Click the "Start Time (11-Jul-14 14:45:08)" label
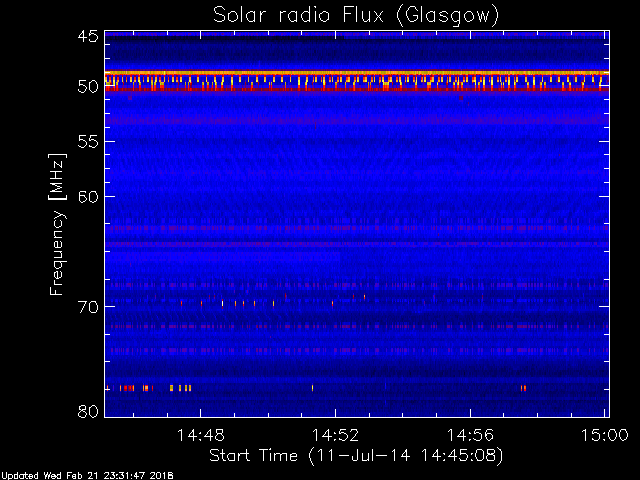Screen dimensions: 640x480 [x=356, y=456]
